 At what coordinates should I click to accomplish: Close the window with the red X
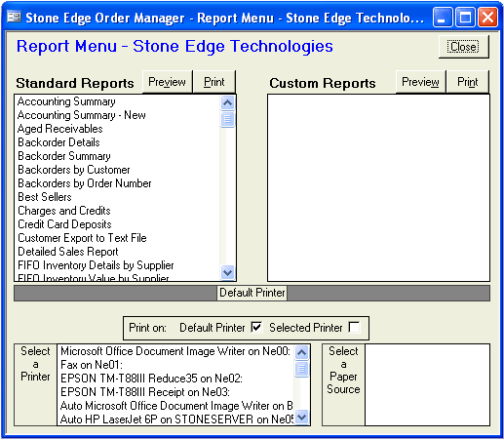click(x=487, y=18)
